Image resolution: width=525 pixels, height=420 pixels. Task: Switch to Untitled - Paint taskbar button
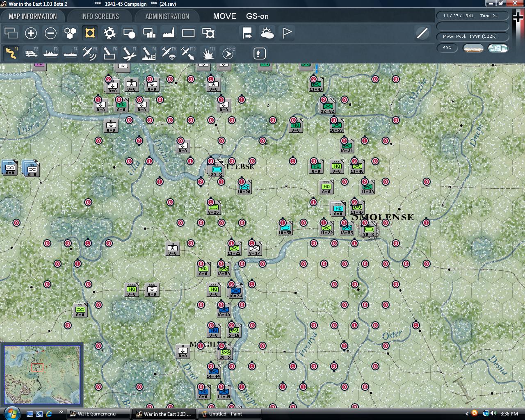[229, 414]
